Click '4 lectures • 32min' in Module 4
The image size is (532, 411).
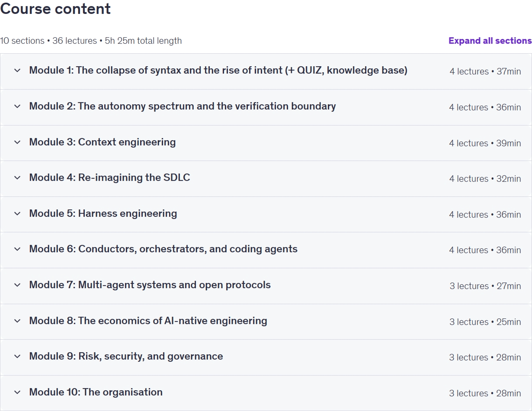[x=485, y=179]
